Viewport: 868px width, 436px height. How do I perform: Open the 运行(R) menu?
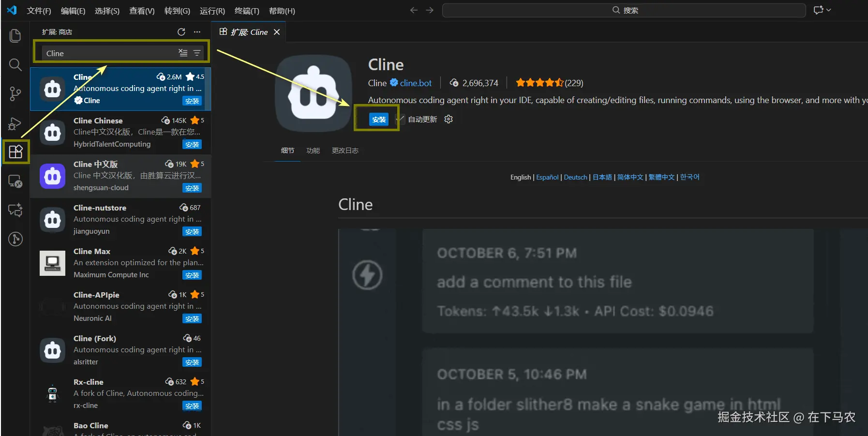[212, 11]
